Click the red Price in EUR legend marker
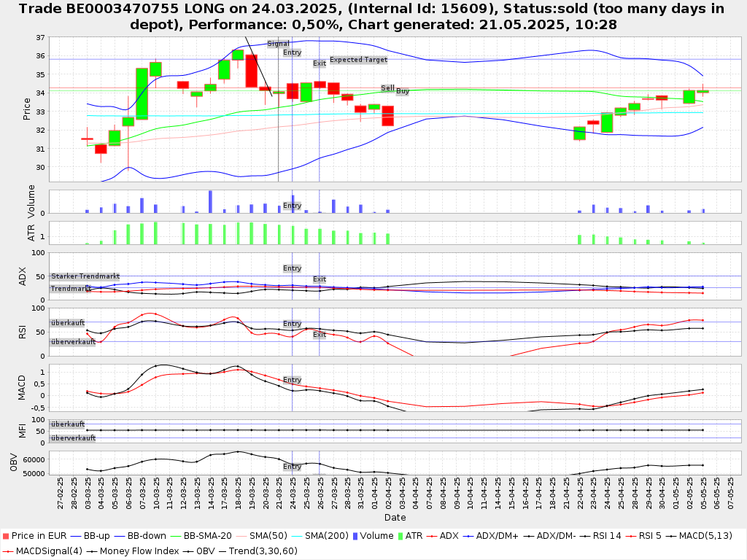Image resolution: width=747 pixels, height=560 pixels. tap(5, 536)
